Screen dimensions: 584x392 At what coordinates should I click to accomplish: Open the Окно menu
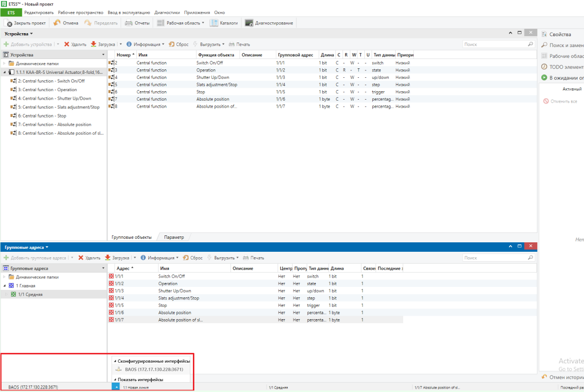(220, 13)
